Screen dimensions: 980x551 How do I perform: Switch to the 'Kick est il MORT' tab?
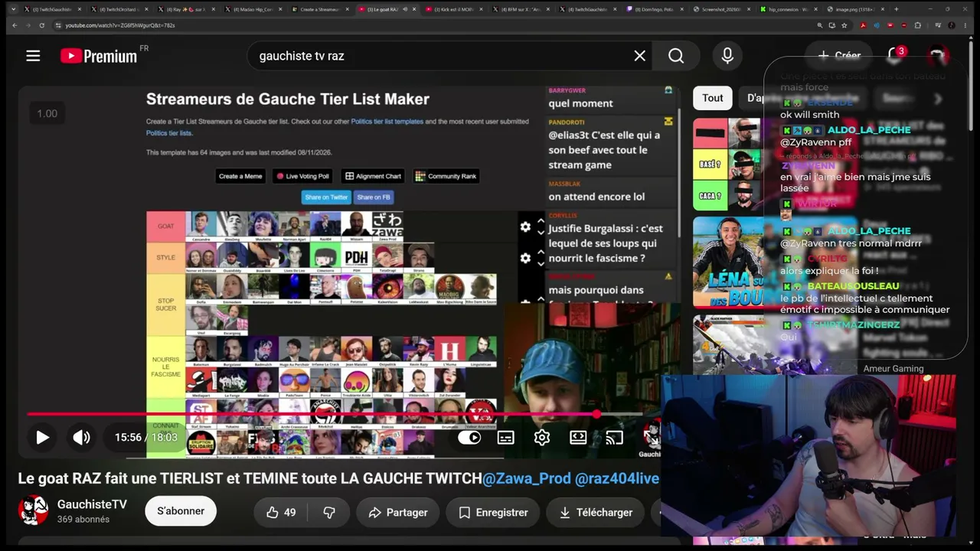[x=455, y=9]
